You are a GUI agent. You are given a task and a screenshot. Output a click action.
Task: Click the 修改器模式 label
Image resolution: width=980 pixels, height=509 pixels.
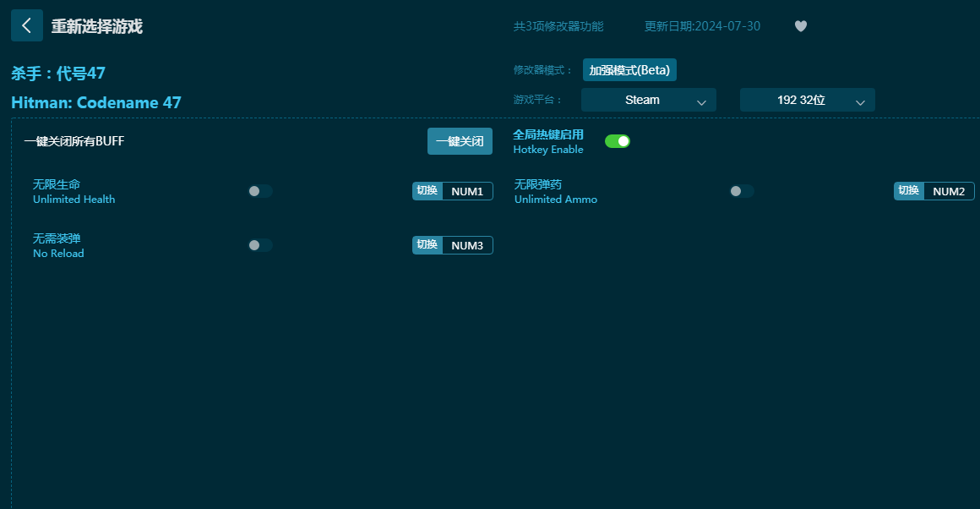pos(542,70)
